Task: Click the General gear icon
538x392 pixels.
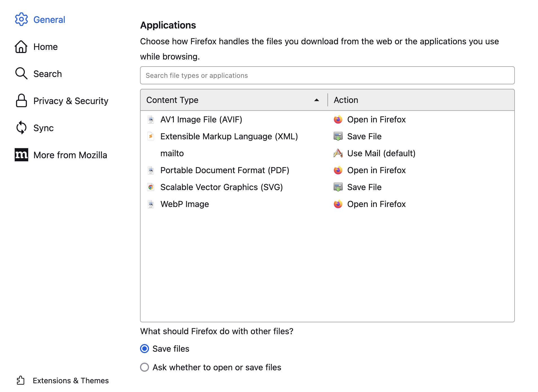Action: pyautogui.click(x=21, y=19)
